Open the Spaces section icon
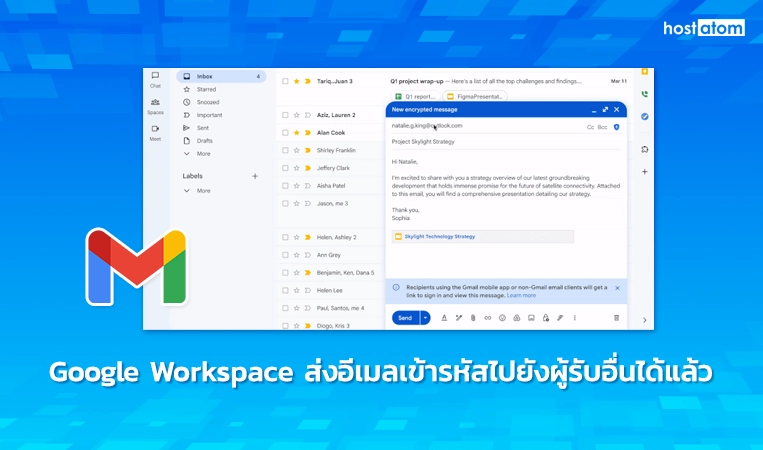Viewport: 763px width, 450px height. click(155, 102)
